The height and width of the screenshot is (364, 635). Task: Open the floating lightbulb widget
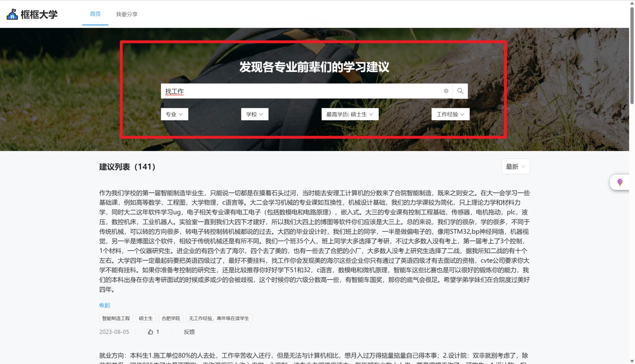[620, 182]
